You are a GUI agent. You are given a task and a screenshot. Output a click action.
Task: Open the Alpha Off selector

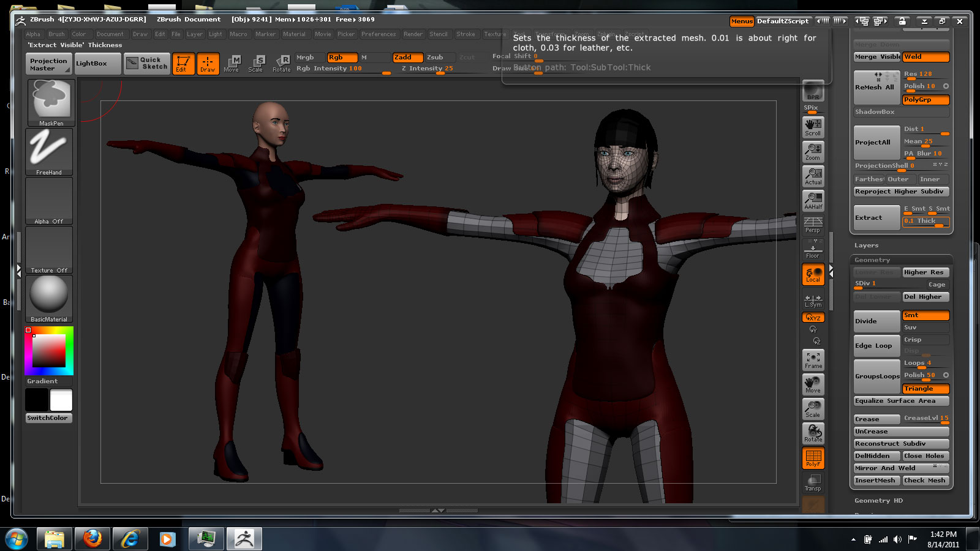coord(49,201)
